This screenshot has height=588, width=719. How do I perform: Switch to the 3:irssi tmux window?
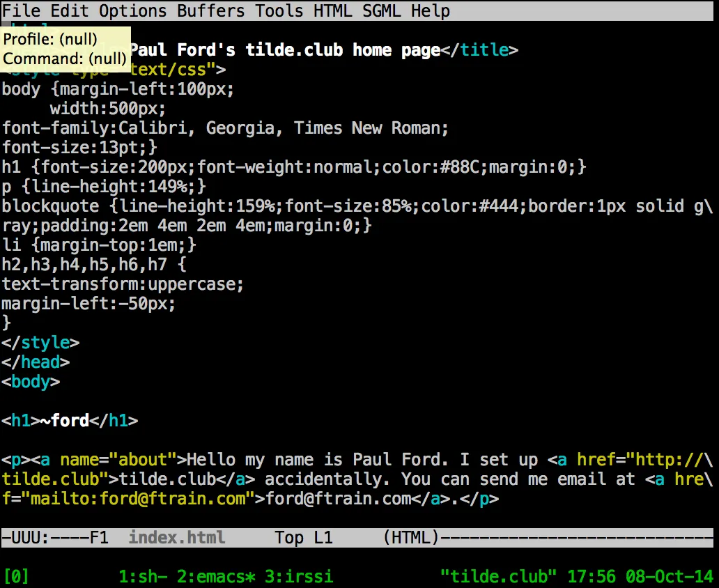[x=298, y=576]
